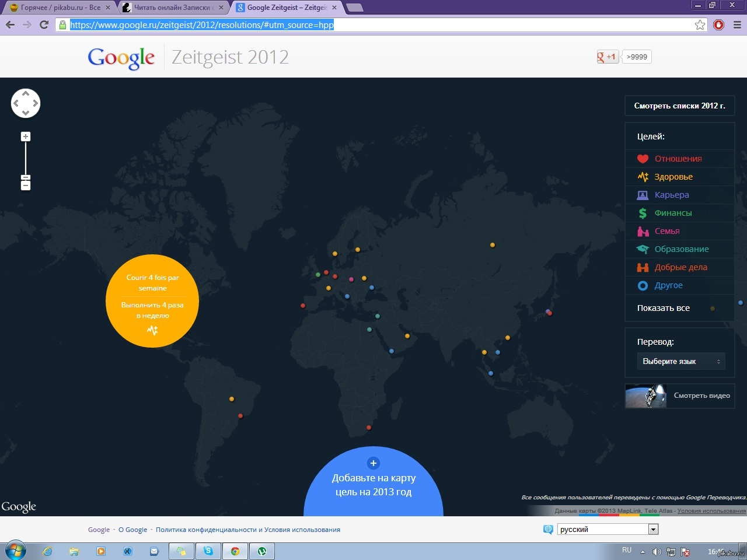Click the Google logo in the page header

click(x=121, y=57)
